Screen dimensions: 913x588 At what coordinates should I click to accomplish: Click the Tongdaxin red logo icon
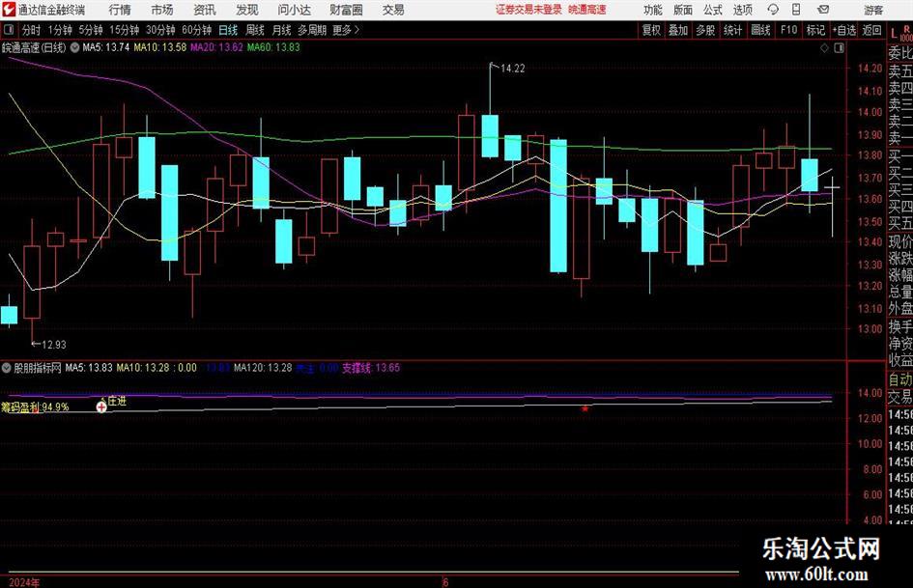[9, 10]
